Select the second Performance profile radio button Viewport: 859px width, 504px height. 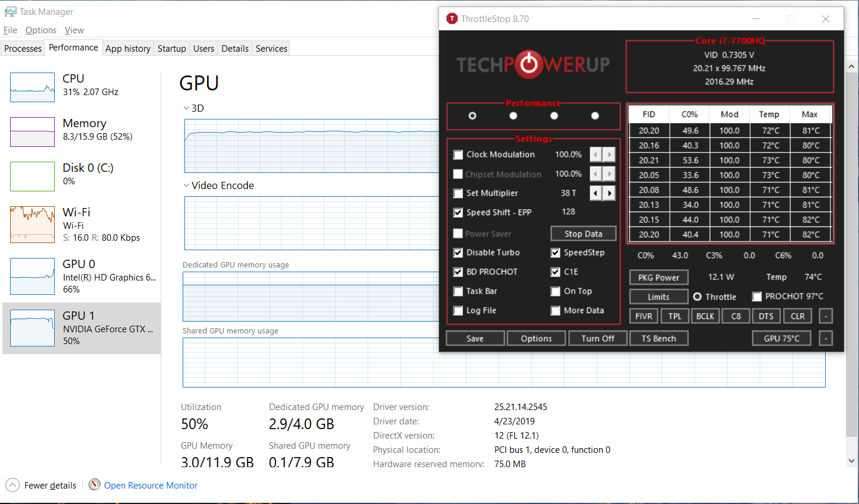513,116
